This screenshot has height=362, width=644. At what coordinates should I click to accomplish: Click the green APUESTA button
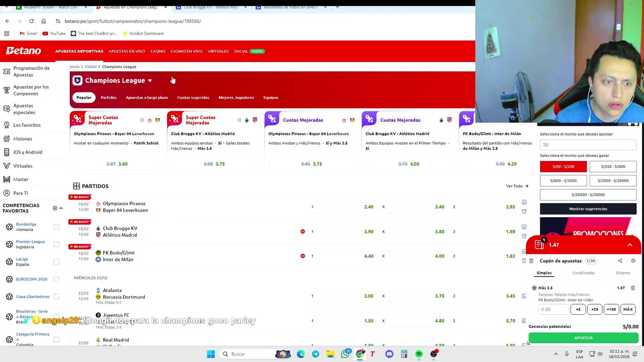[x=584, y=338]
